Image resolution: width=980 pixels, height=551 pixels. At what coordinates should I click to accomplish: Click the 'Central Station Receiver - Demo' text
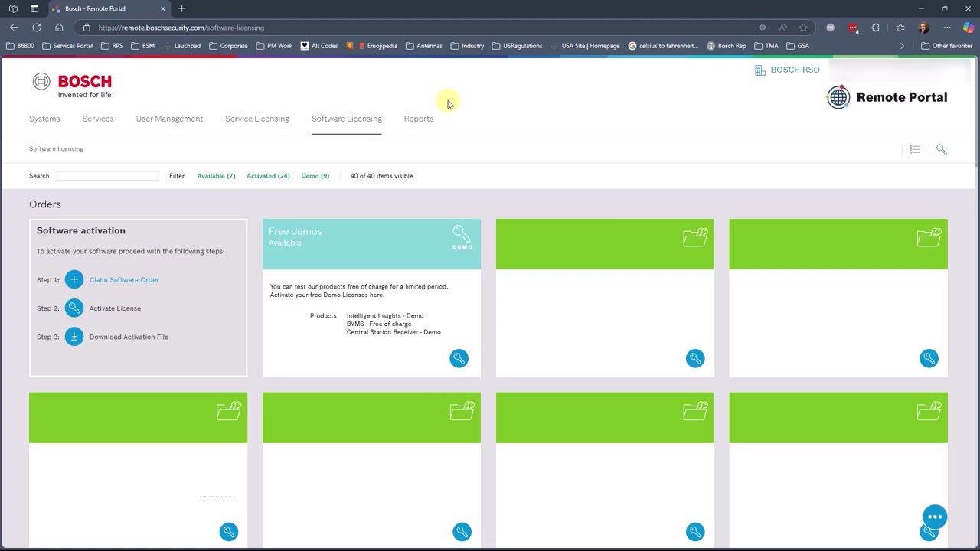click(394, 332)
